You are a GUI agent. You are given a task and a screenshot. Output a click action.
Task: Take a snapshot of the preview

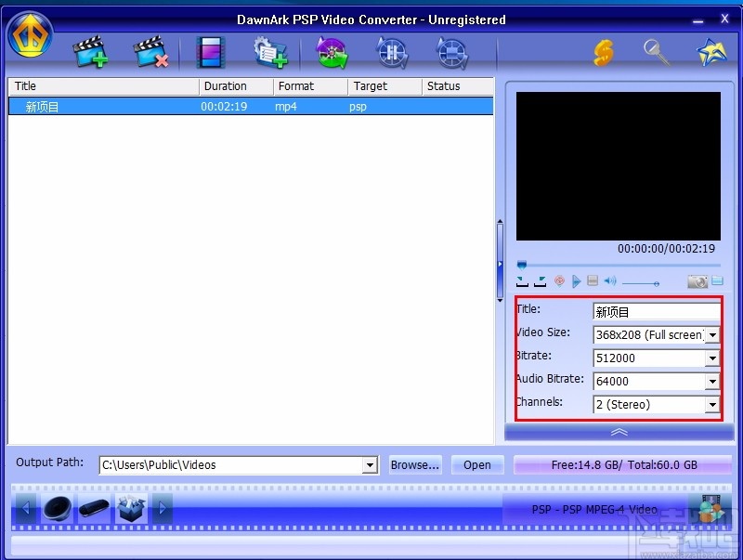tap(697, 281)
